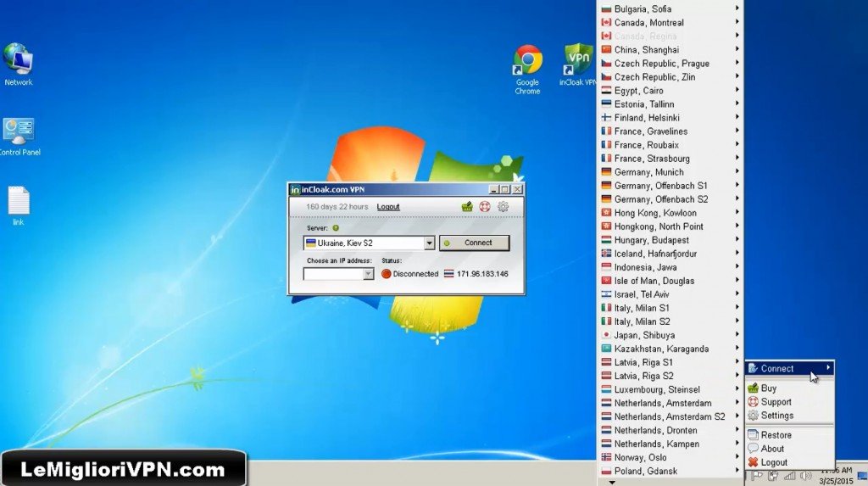Click the Ukraine flag in the server combo box
Screen dimensions: 868x486
310,243
